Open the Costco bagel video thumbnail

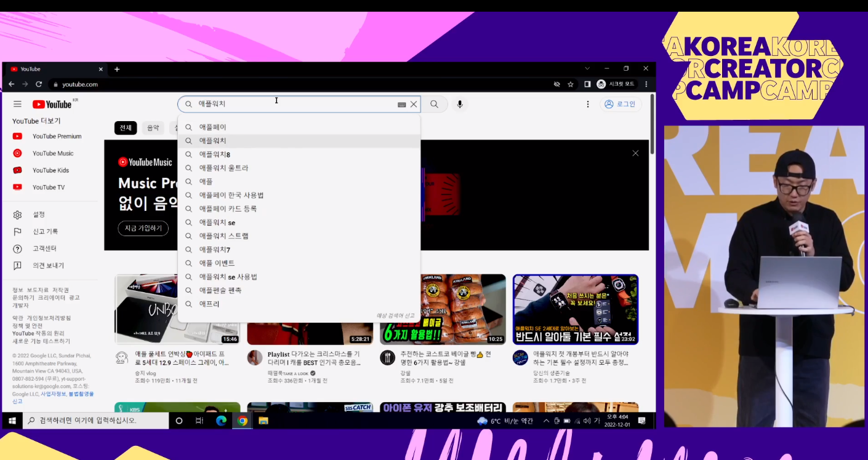443,309
